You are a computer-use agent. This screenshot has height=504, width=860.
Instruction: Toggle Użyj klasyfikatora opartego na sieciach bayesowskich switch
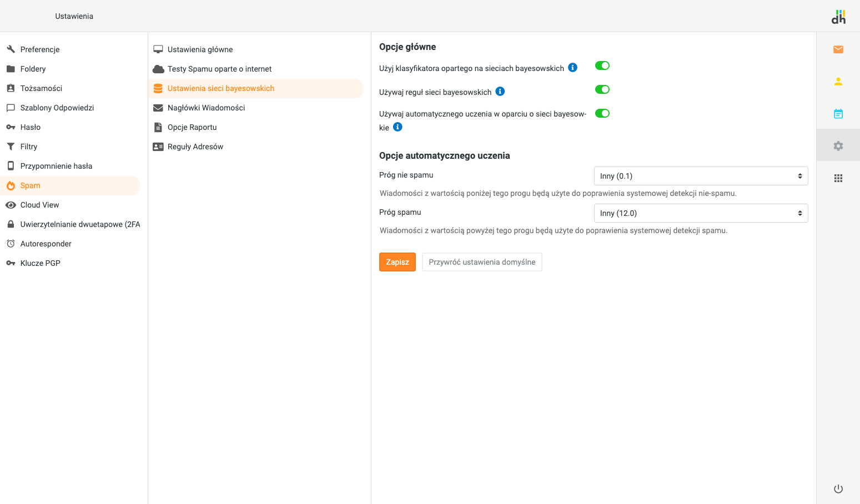pyautogui.click(x=602, y=65)
